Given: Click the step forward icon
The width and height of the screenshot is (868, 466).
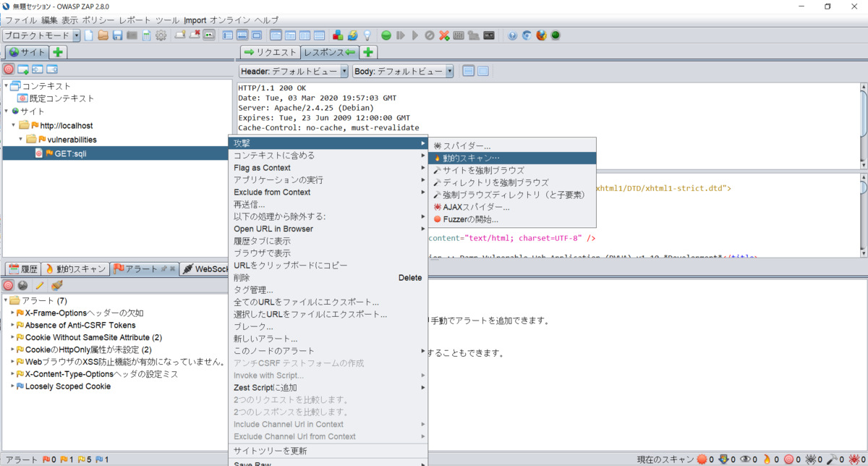Looking at the screenshot, I should click(x=401, y=35).
